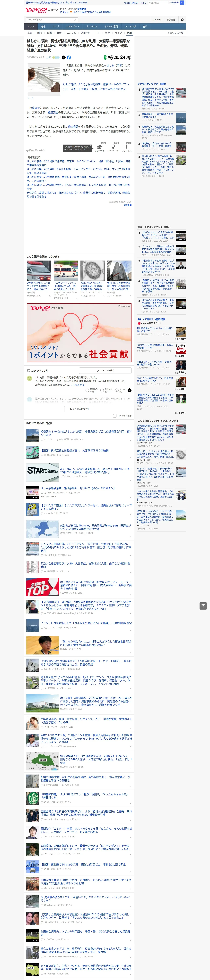Click the back-to-top arrow button
This screenshot has height=980, width=210.
click(x=203, y=606)
